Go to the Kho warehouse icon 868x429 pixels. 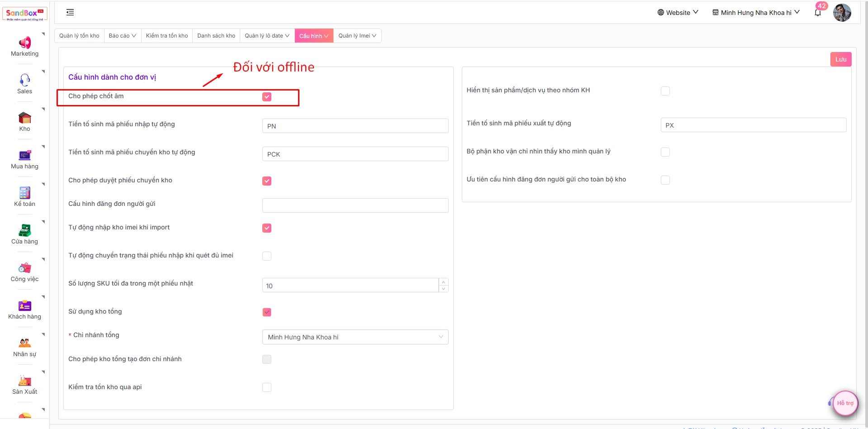[x=24, y=118]
